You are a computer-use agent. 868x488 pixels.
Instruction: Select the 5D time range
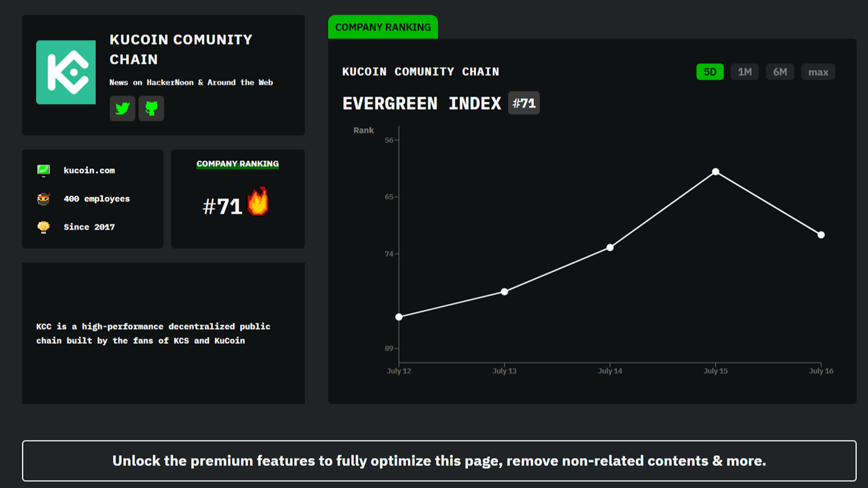pos(710,72)
